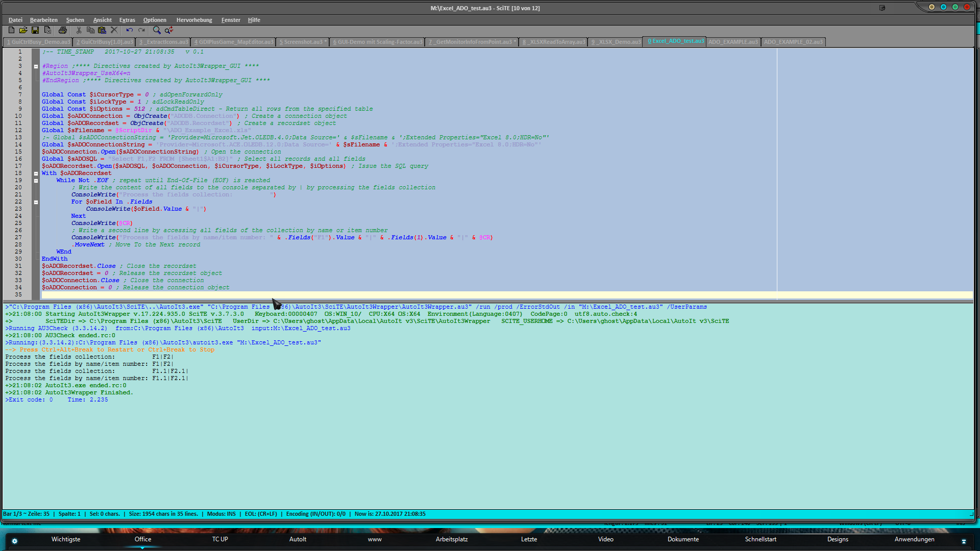Click the New file toolbar icon
The height and width of the screenshot is (551, 980).
pyautogui.click(x=11, y=31)
